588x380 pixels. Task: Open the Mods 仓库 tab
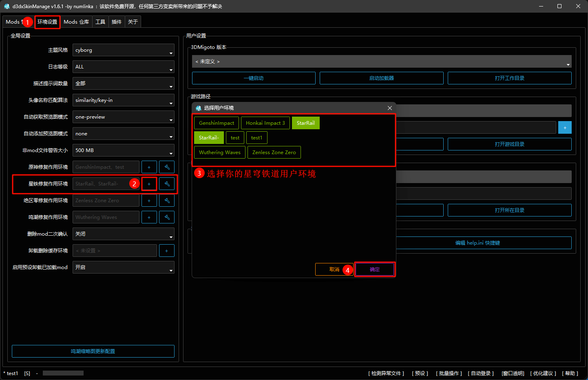[76, 22]
